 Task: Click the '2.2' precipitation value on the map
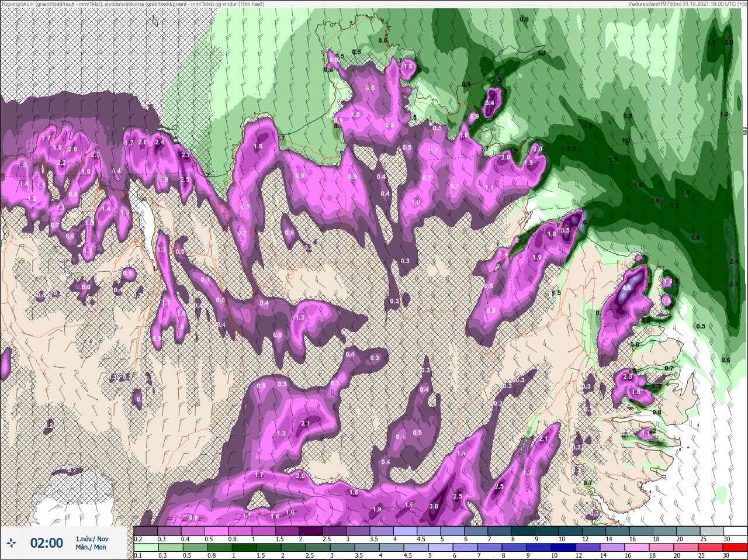[x=61, y=163]
